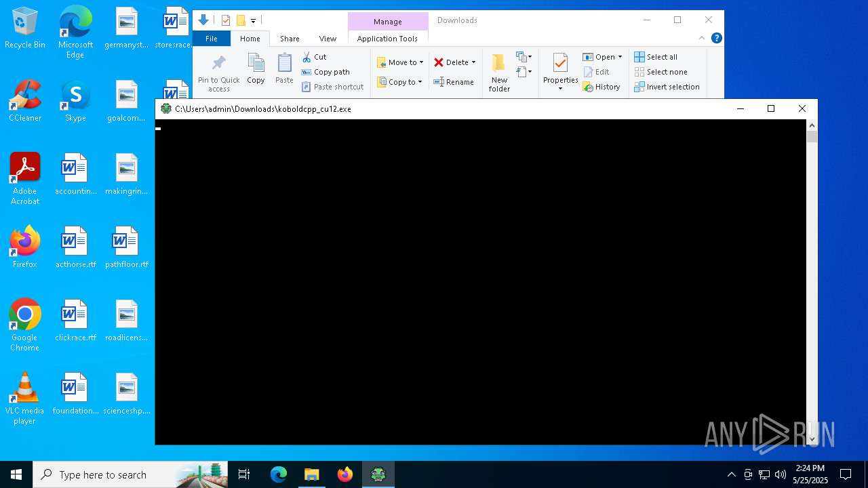Open Task View from taskbar
This screenshot has width=868, height=488.
click(x=244, y=474)
